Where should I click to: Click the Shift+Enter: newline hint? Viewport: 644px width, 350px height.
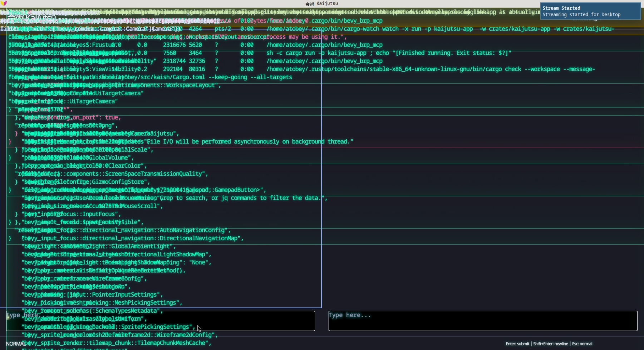pyautogui.click(x=550, y=344)
